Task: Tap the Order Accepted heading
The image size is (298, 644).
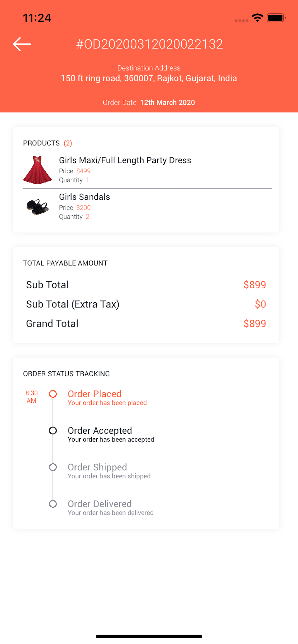Action: (x=100, y=431)
